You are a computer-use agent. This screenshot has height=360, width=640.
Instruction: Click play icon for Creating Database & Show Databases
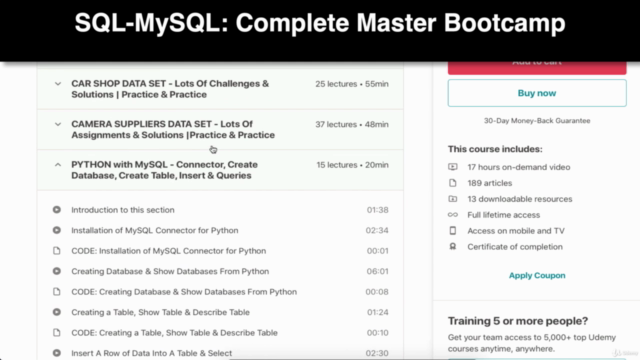(57, 271)
